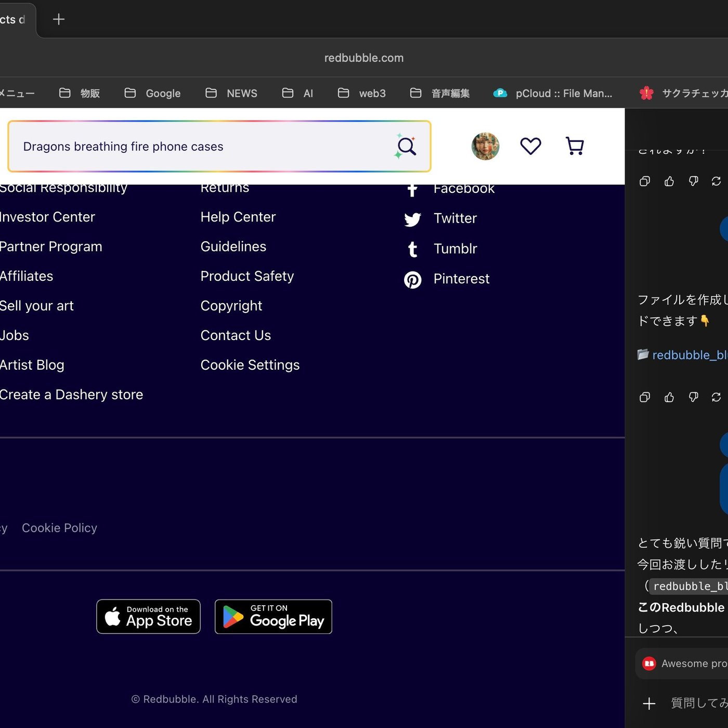Click the plus attachment icon in chat
Screen dimensions: 728x728
649,704
